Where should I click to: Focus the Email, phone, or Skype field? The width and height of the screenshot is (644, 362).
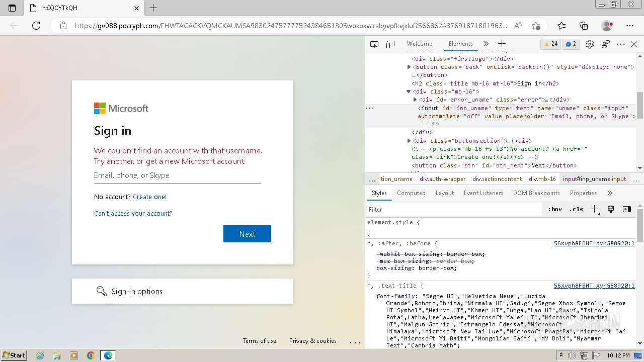pyautogui.click(x=177, y=175)
